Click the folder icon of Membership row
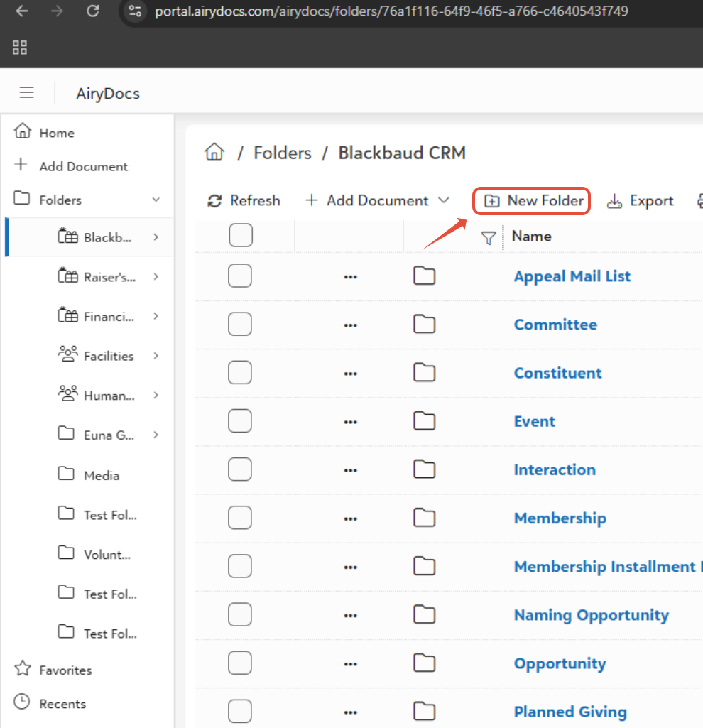The image size is (703, 728). click(x=424, y=518)
